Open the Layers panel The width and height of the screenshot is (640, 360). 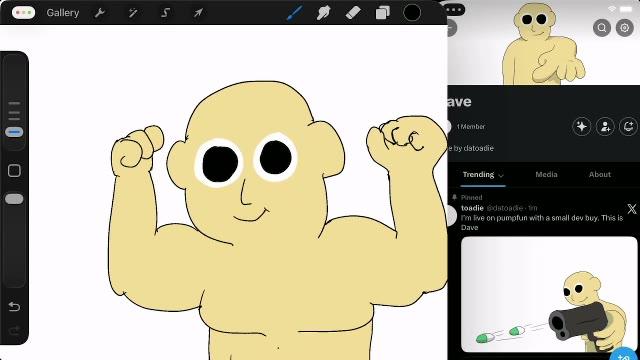382,13
